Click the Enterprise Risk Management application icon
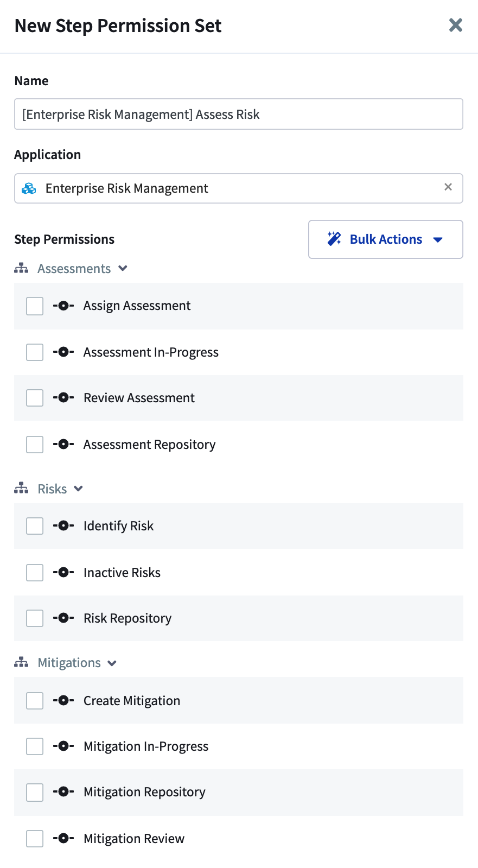This screenshot has width=478, height=868. click(29, 188)
